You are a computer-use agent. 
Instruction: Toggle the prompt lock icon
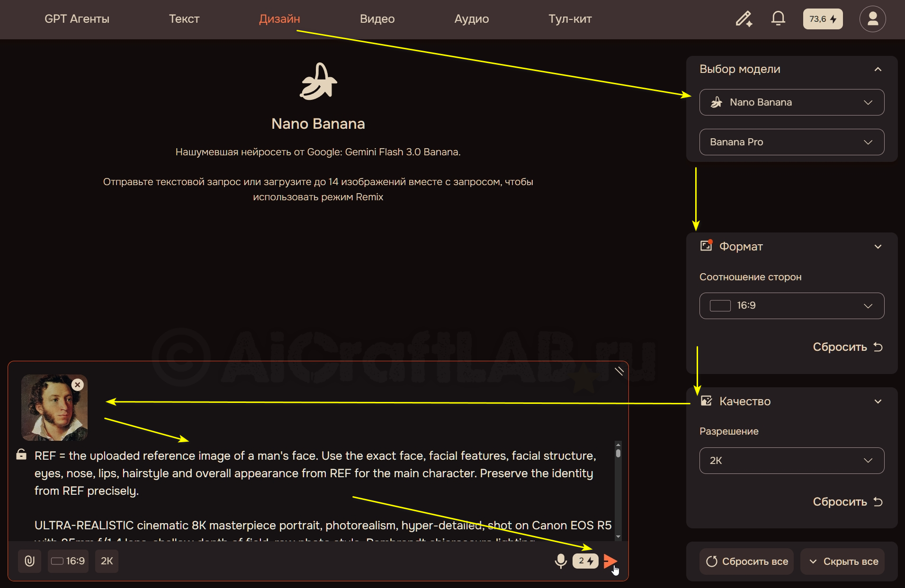(x=21, y=454)
